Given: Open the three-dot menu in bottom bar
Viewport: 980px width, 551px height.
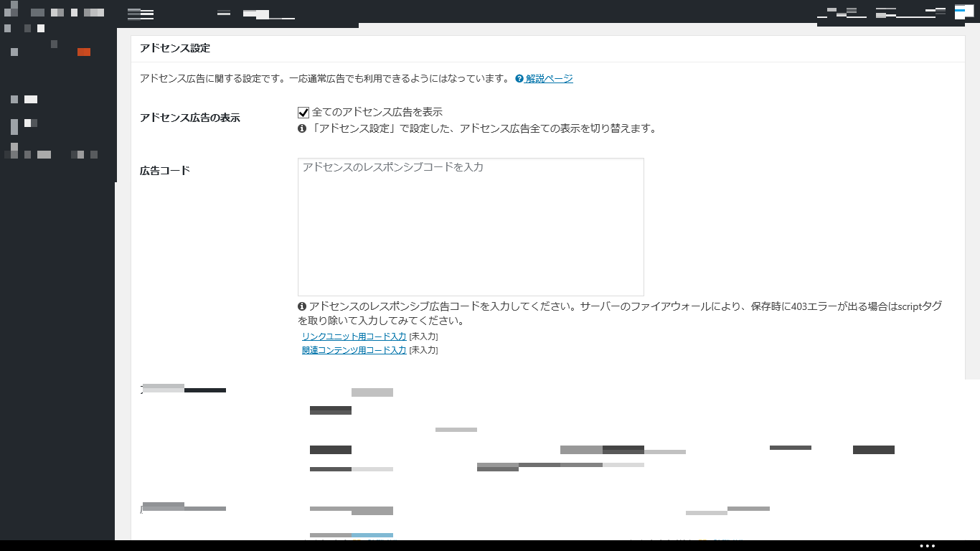Looking at the screenshot, I should click(928, 546).
